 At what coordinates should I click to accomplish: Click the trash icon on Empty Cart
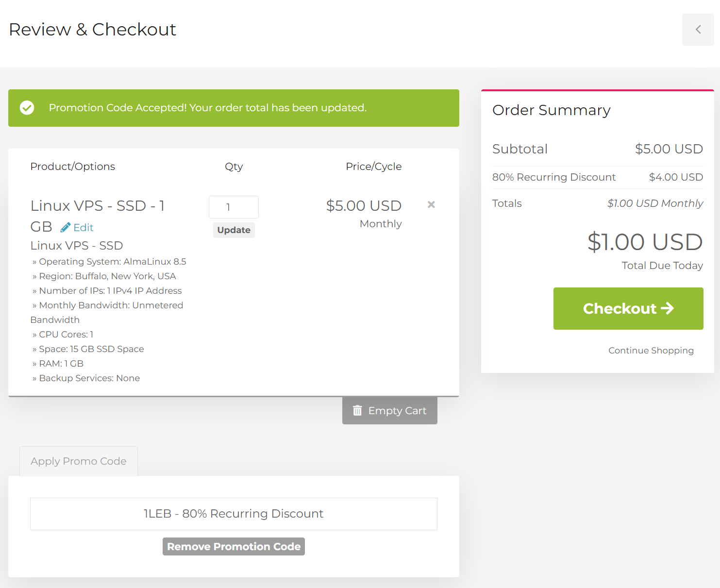[x=357, y=411]
